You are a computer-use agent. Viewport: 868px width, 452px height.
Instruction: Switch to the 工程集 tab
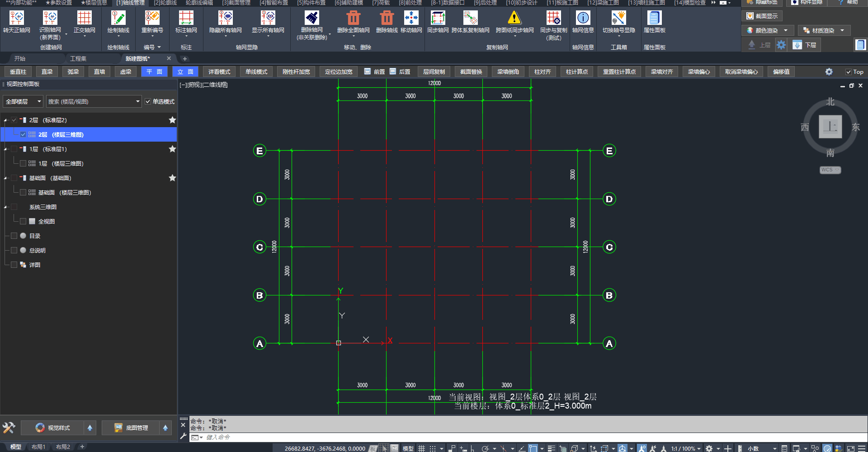[78, 59]
